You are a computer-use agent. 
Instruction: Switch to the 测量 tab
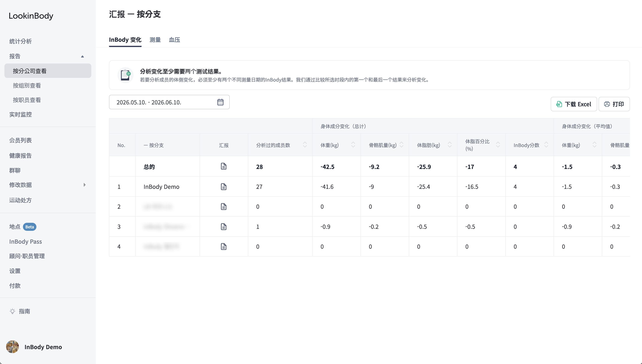click(155, 40)
